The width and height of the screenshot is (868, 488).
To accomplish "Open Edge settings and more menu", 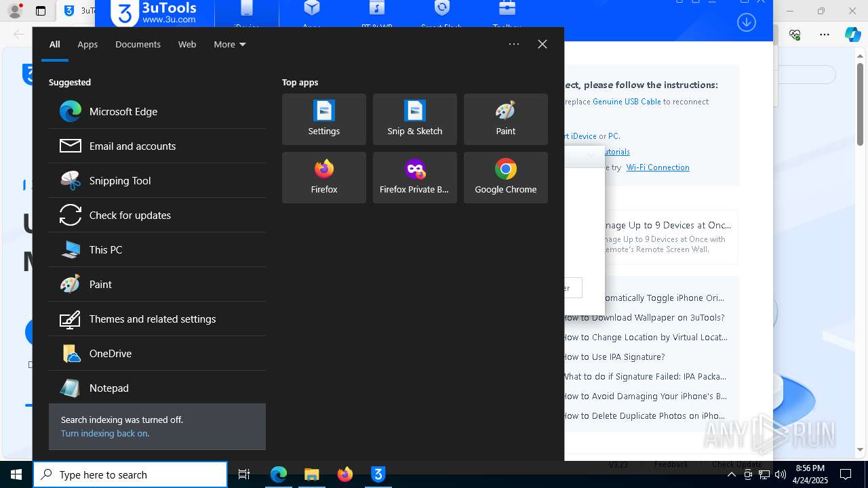I will [x=824, y=35].
